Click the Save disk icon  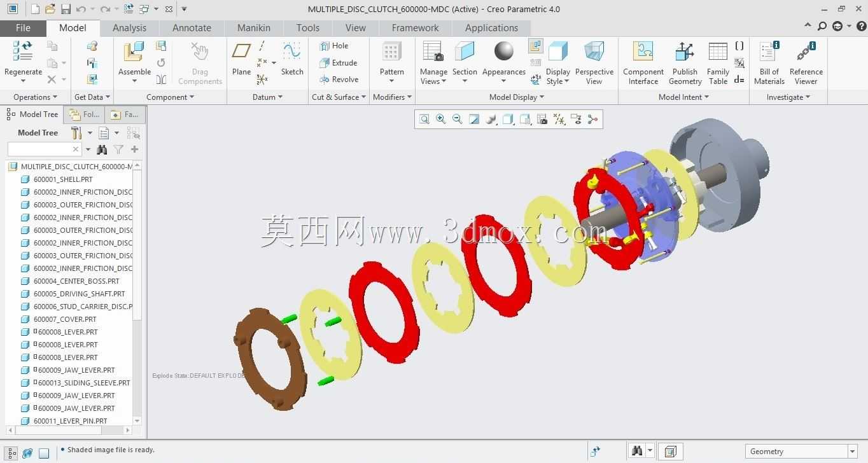pyautogui.click(x=66, y=9)
